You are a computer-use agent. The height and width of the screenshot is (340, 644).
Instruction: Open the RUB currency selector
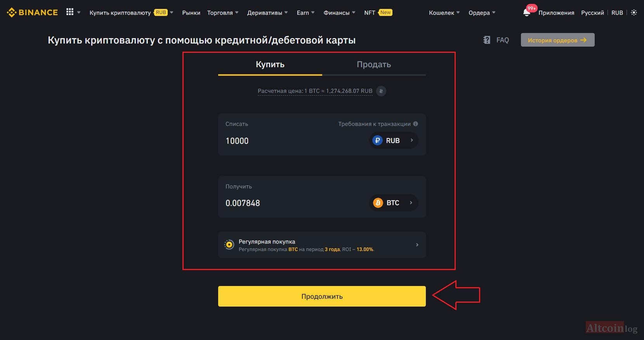pos(394,140)
